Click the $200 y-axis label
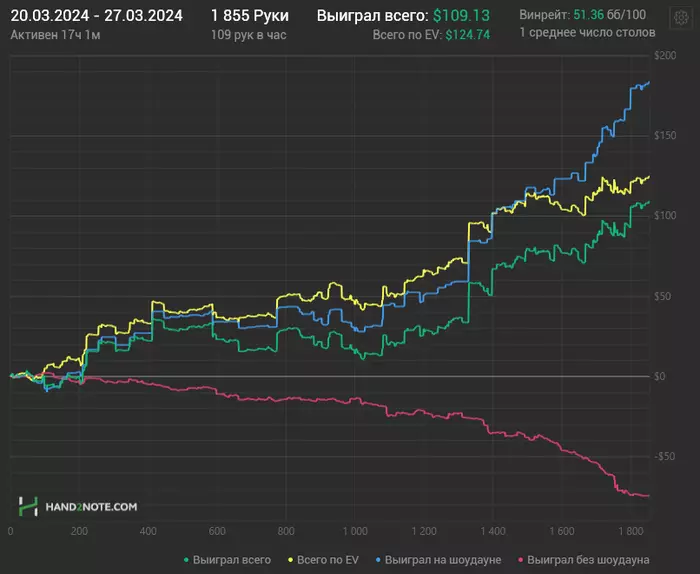Screen dimensions: 700x574 [x=665, y=55]
